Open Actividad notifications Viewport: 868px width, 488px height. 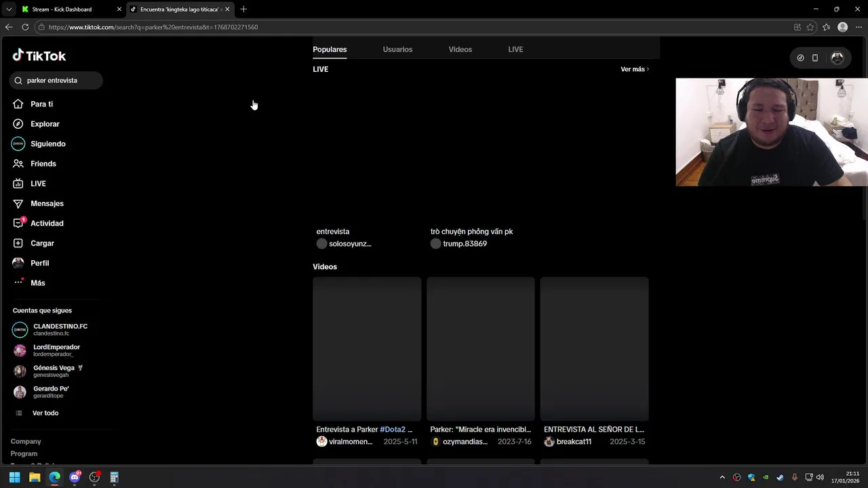point(38,223)
